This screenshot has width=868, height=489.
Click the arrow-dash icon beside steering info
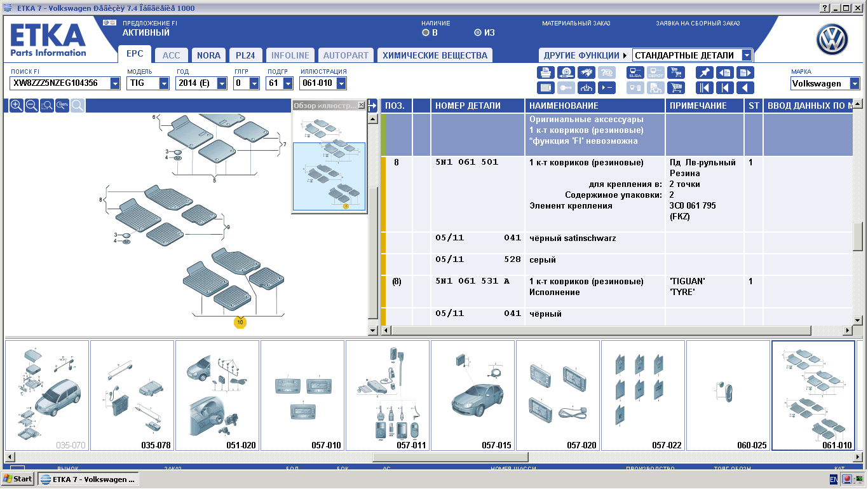click(607, 88)
